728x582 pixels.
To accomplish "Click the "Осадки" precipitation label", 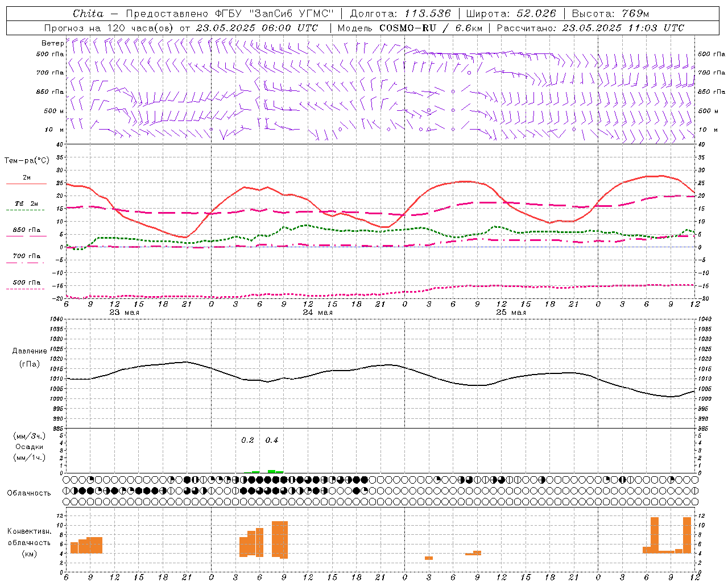I will tap(30, 447).
